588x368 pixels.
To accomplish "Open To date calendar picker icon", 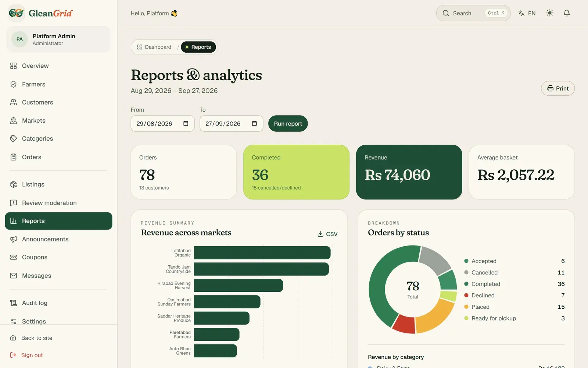I will pyautogui.click(x=254, y=124).
